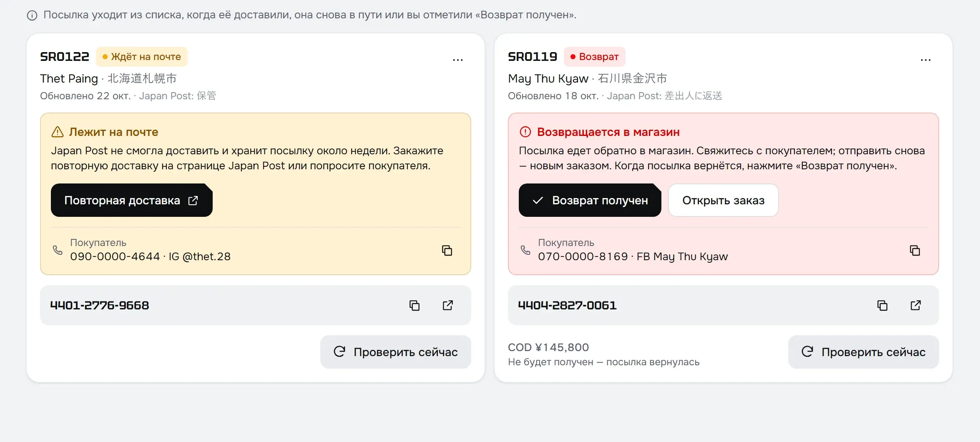Copy tracking number 4404-2827-0061

(x=882, y=305)
